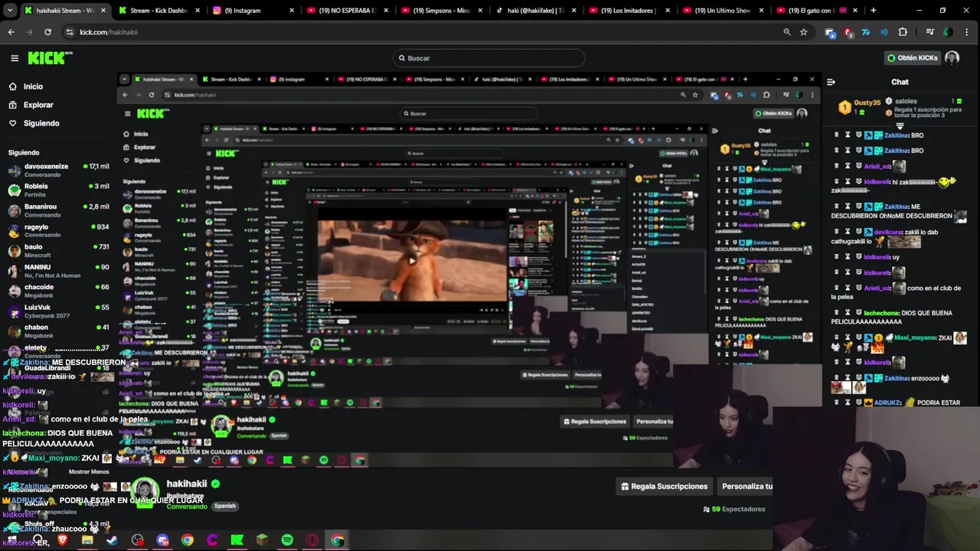Switch to haki TikTok tab
Screen dimensions: 980x551
[535, 11]
